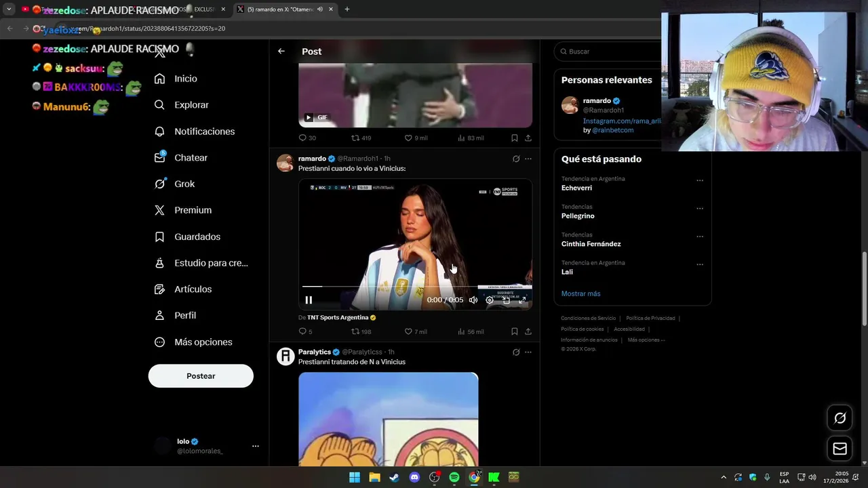Open the browser tab search dropdown
This screenshot has width=868, height=488.
(9, 9)
